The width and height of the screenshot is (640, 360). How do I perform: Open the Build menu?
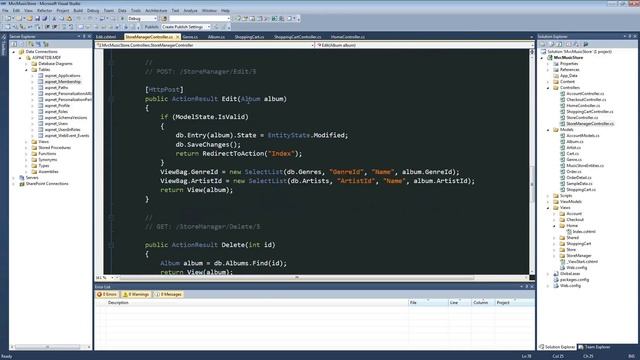(78, 11)
